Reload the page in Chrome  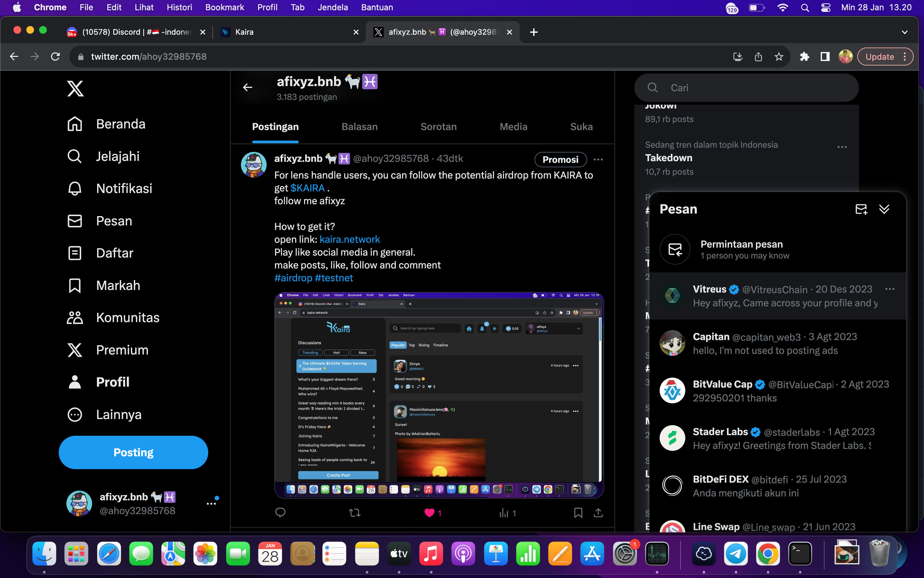[56, 57]
